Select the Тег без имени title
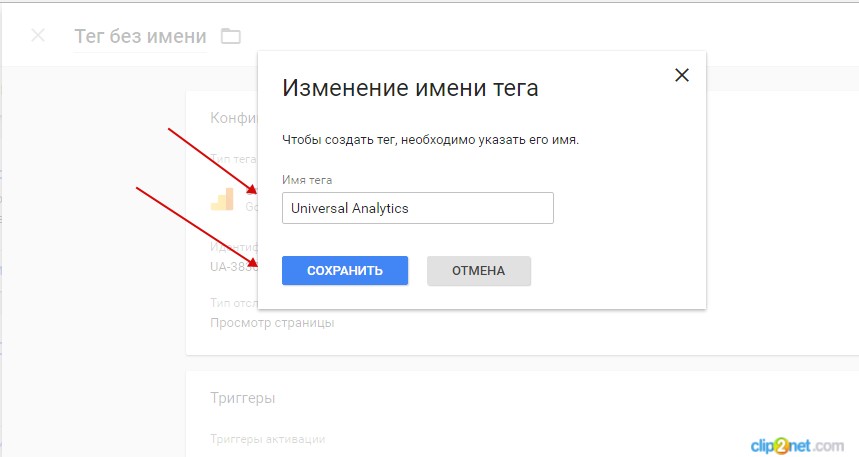 [x=140, y=37]
